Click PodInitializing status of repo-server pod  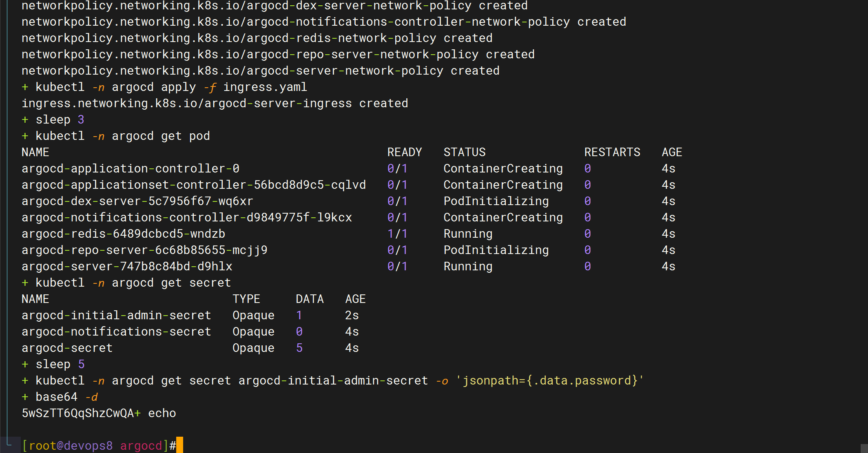tap(496, 250)
